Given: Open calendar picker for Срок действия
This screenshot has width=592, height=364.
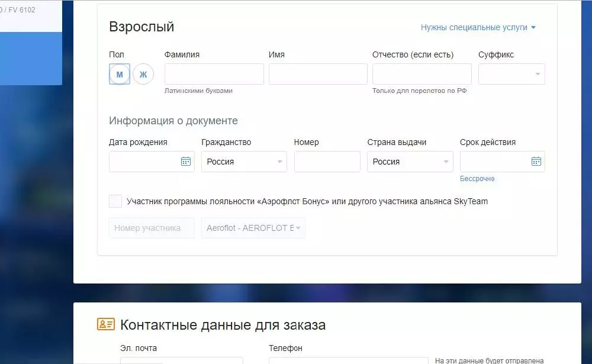Looking at the screenshot, I should [x=536, y=161].
